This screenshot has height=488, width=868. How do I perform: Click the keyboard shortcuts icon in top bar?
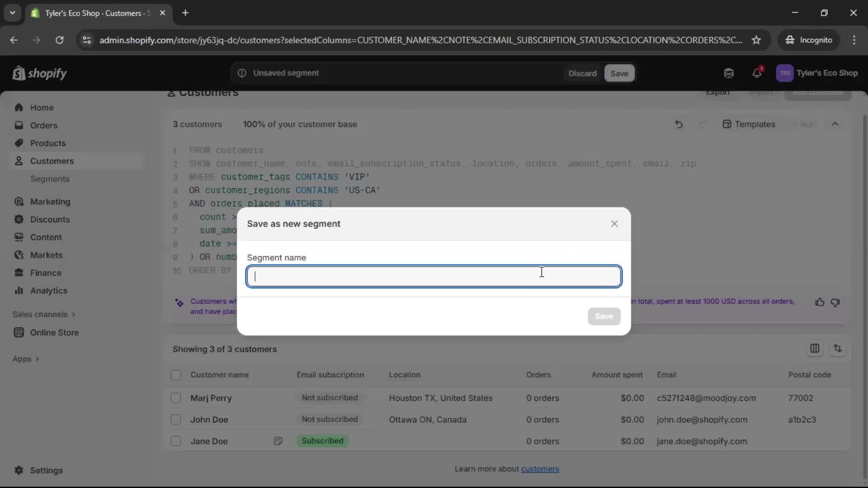pos(729,73)
